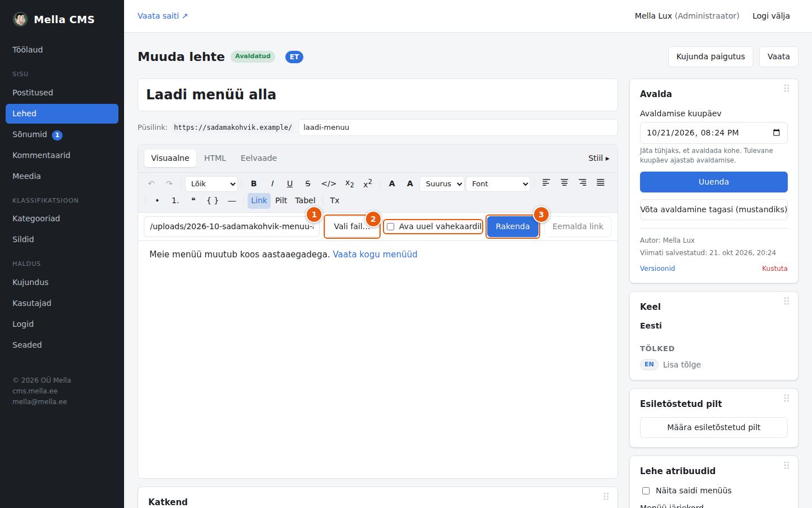Apply superscript formatting

coord(368,184)
